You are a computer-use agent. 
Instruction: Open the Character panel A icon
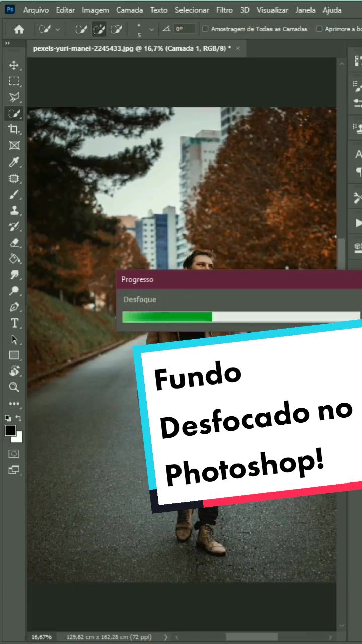(x=358, y=154)
